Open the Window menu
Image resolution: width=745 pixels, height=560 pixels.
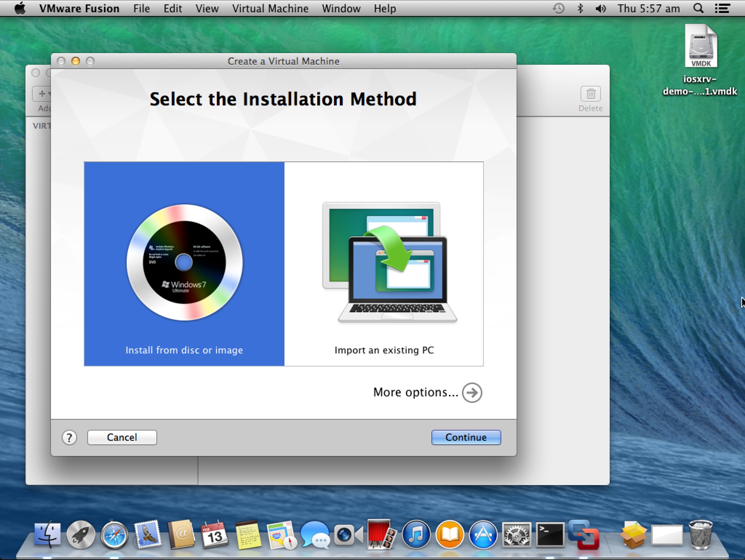click(341, 8)
